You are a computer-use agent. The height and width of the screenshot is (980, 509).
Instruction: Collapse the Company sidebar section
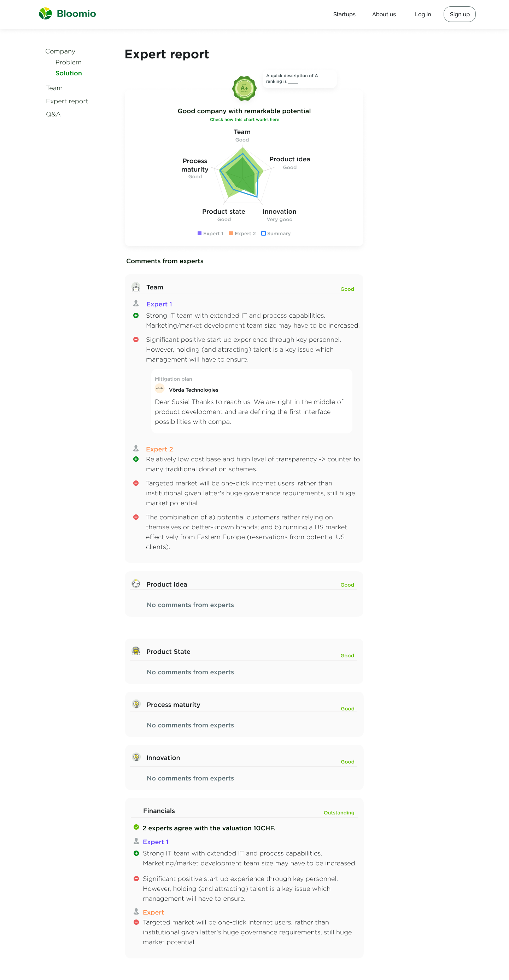[x=60, y=51]
